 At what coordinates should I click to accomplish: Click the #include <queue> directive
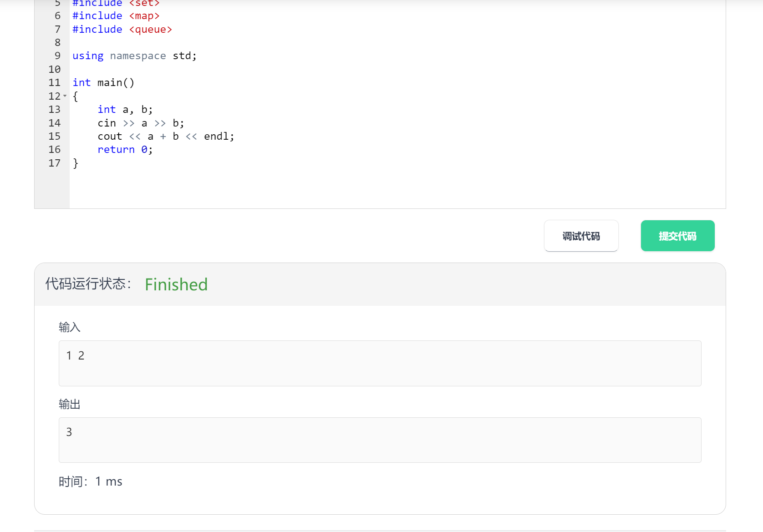(x=122, y=29)
